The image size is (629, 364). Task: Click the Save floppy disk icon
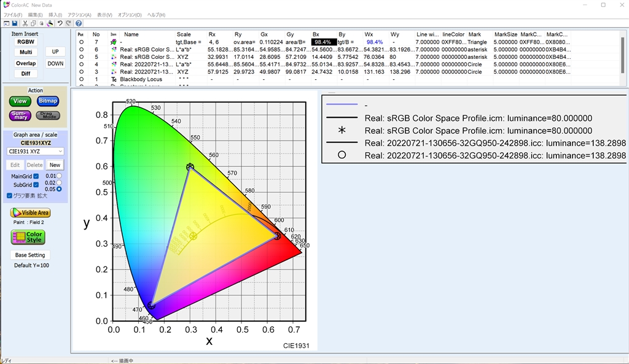click(x=15, y=24)
